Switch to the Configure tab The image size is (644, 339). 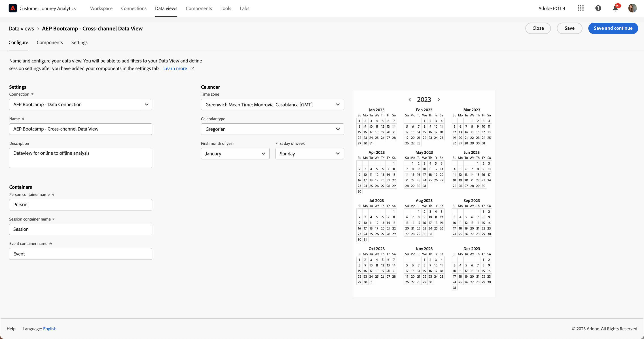[x=18, y=43]
